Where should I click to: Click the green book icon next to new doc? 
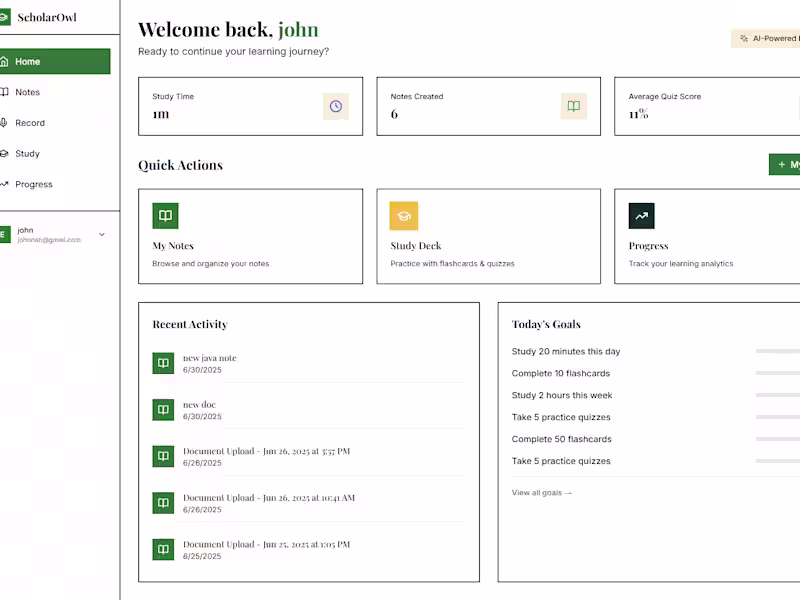coord(163,410)
